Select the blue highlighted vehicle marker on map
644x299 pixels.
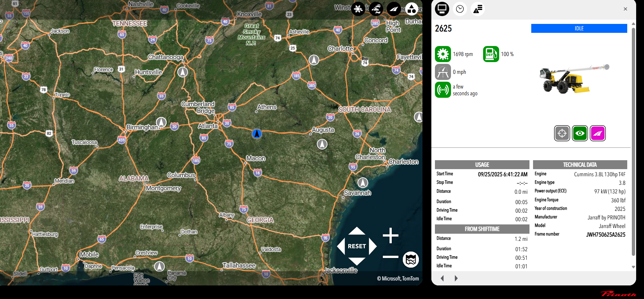coord(257,134)
